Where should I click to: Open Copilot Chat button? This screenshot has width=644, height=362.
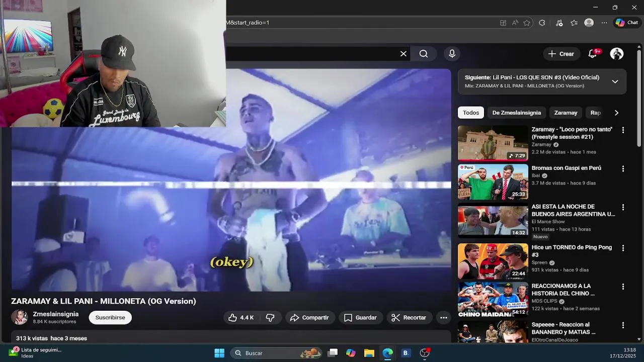click(x=627, y=23)
